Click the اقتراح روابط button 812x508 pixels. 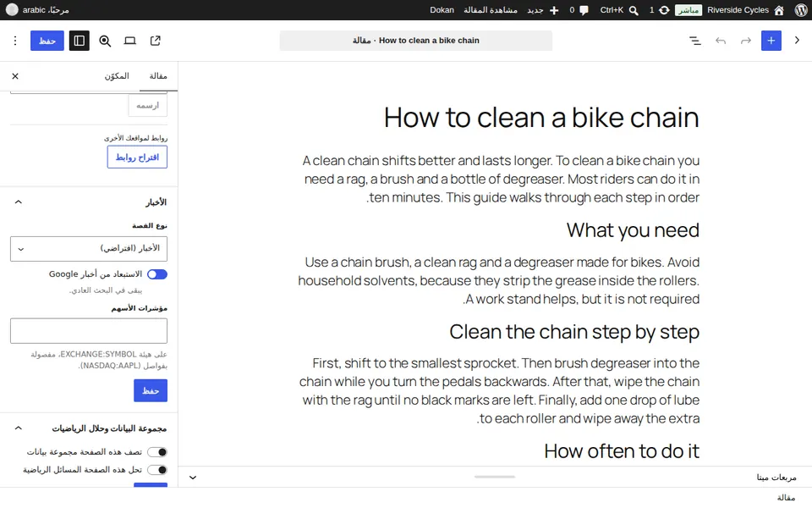click(137, 157)
